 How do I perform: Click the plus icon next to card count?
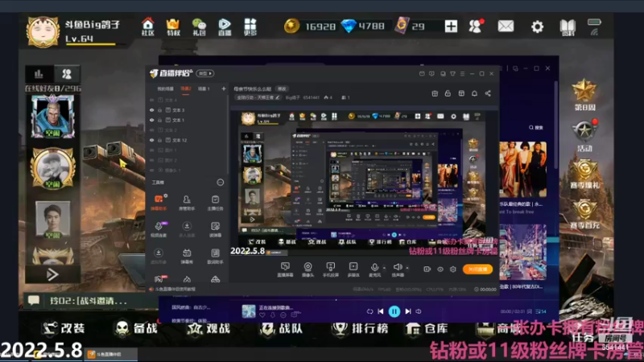(x=451, y=27)
